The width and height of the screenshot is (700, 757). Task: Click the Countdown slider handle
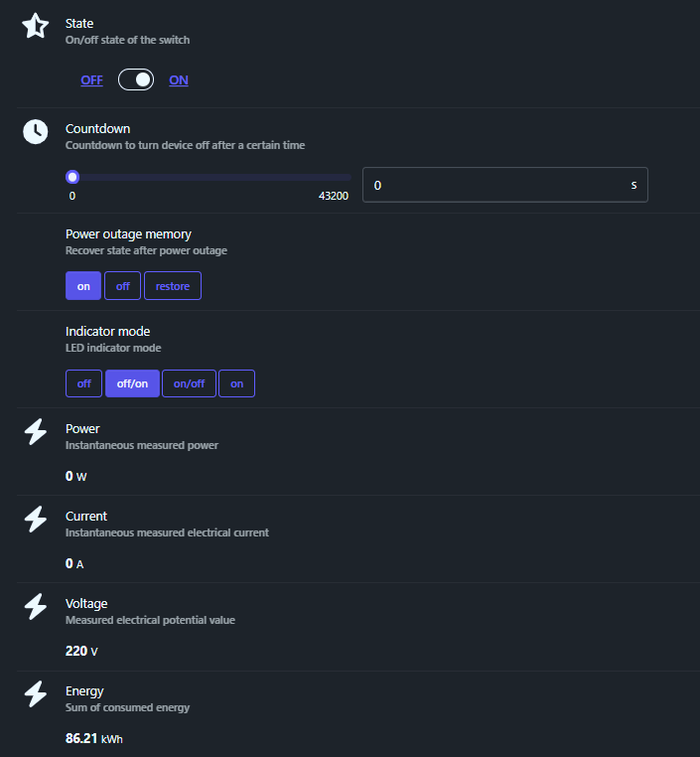coord(72,178)
